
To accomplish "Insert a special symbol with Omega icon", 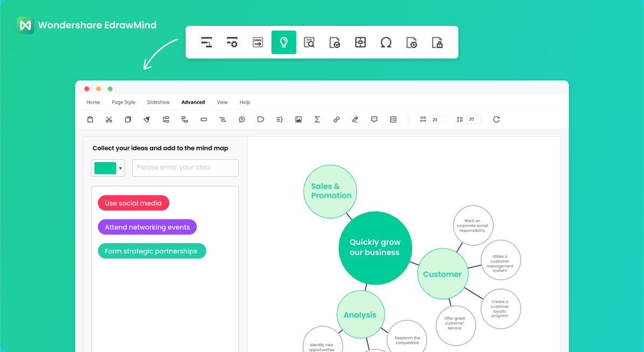I will pos(386,42).
